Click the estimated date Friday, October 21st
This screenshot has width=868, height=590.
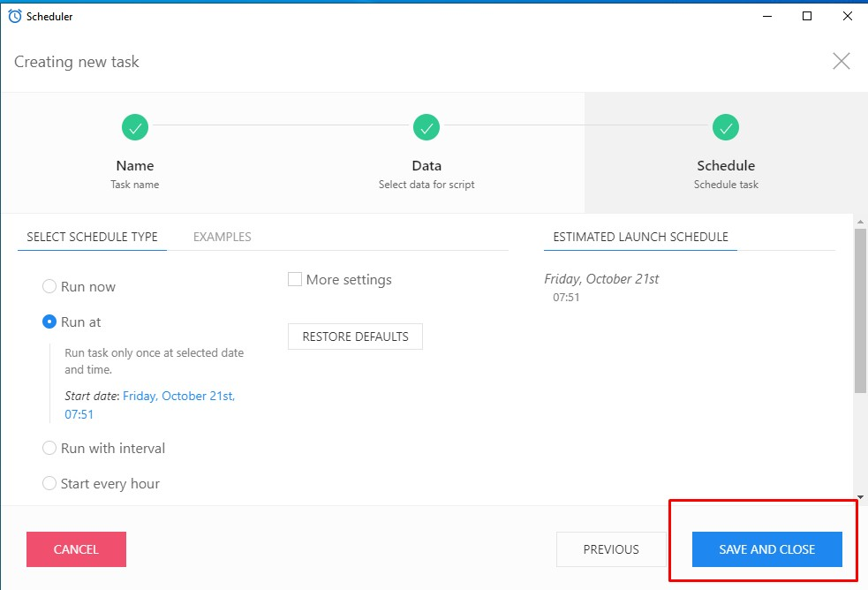[x=601, y=279]
